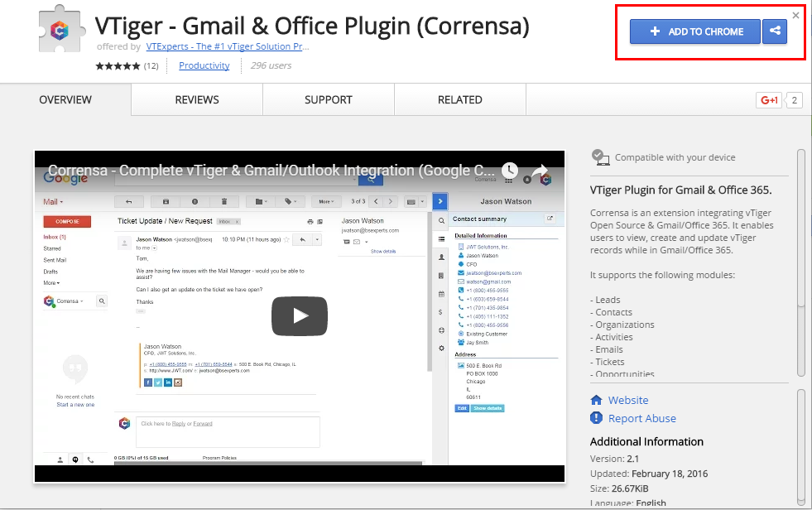The image size is (812, 510).
Task: Click the G+1 count bubble showing 2
Action: point(794,100)
